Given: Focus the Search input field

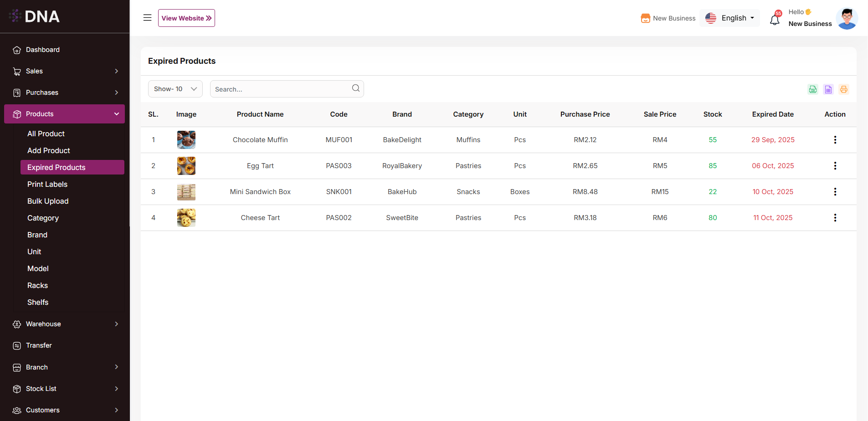Looking at the screenshot, I should (x=280, y=89).
